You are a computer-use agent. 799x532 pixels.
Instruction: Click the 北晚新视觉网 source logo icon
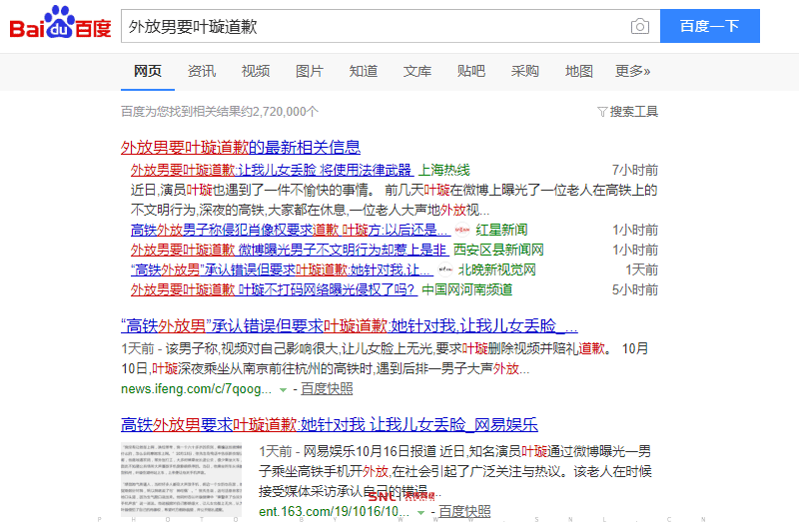pos(445,269)
